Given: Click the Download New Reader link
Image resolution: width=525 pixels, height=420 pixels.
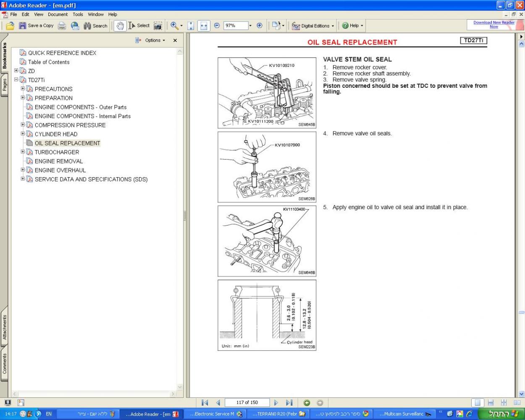Looking at the screenshot, I should (493, 24).
